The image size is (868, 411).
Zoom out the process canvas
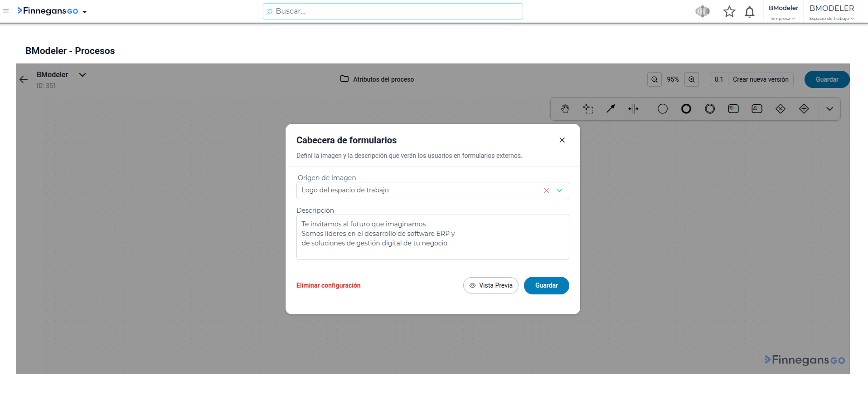pyautogui.click(x=655, y=79)
